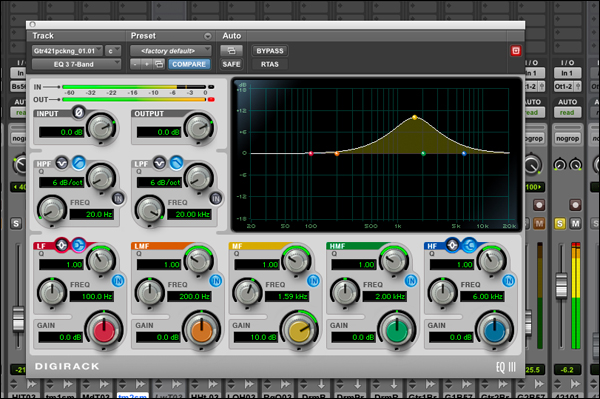Click the RTAS format button
600x399 pixels.
coord(270,64)
